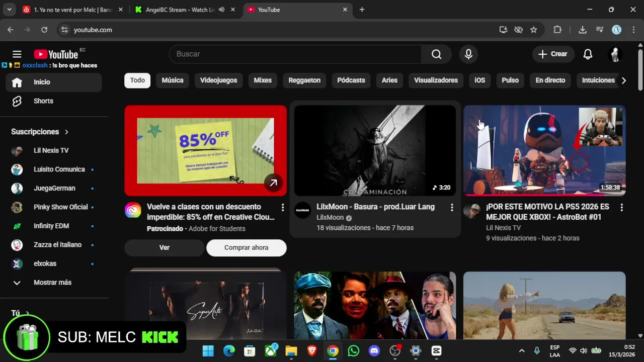Image resolution: width=644 pixels, height=362 pixels.
Task: Open AstroBot PS5 video thumbnail
Action: [x=544, y=150]
